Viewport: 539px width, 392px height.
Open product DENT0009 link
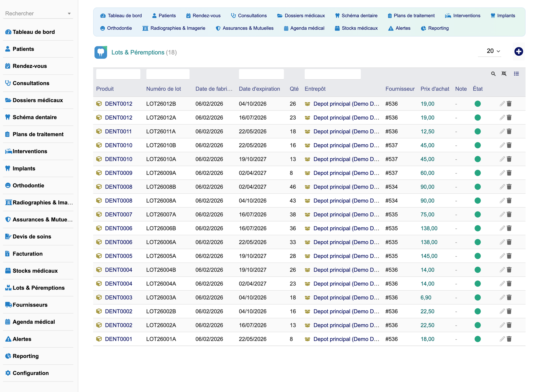click(x=119, y=173)
